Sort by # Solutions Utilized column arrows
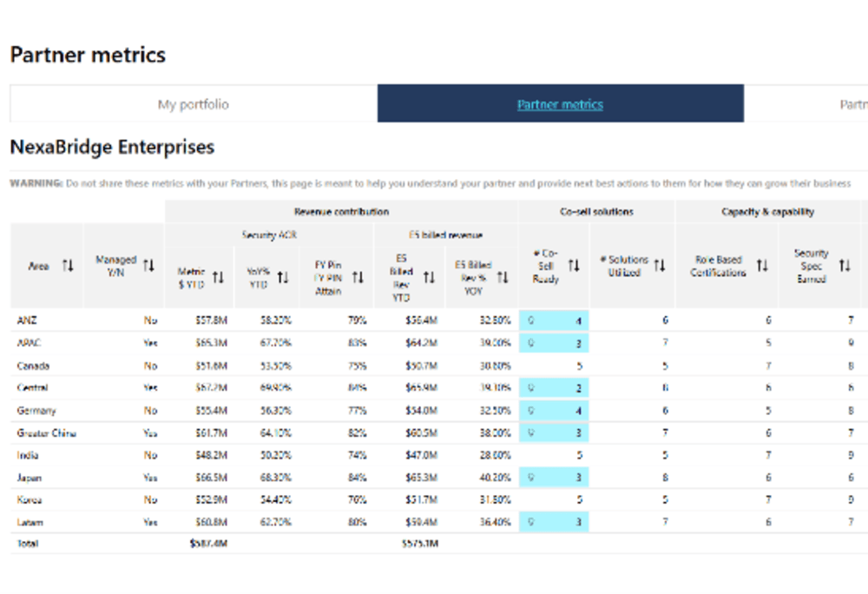 (x=660, y=266)
